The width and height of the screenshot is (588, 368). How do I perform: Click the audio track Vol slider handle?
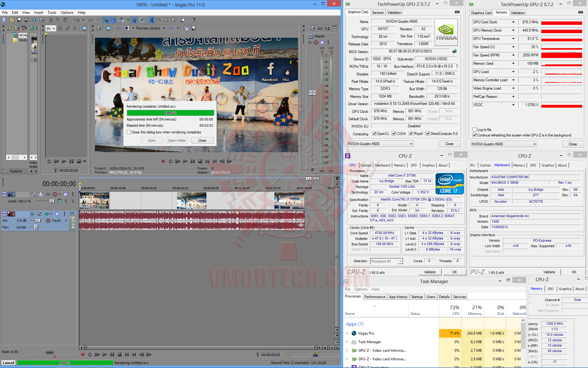[38, 220]
